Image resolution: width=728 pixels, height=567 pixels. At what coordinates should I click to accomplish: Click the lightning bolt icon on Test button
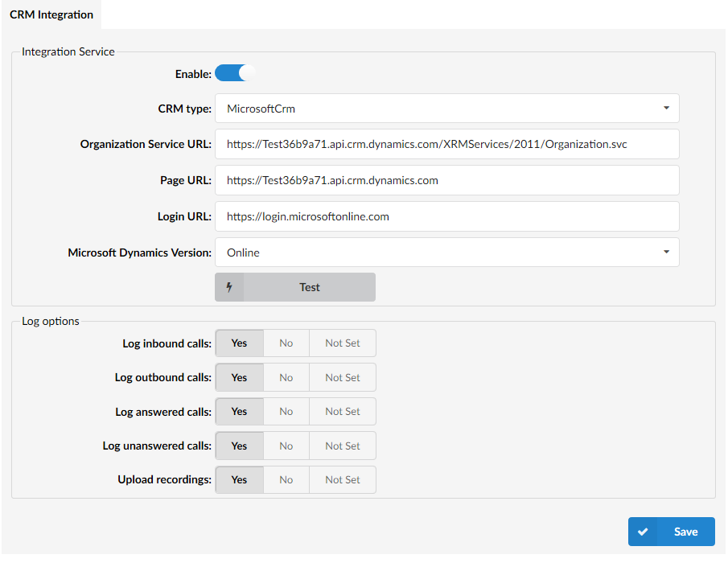(229, 287)
